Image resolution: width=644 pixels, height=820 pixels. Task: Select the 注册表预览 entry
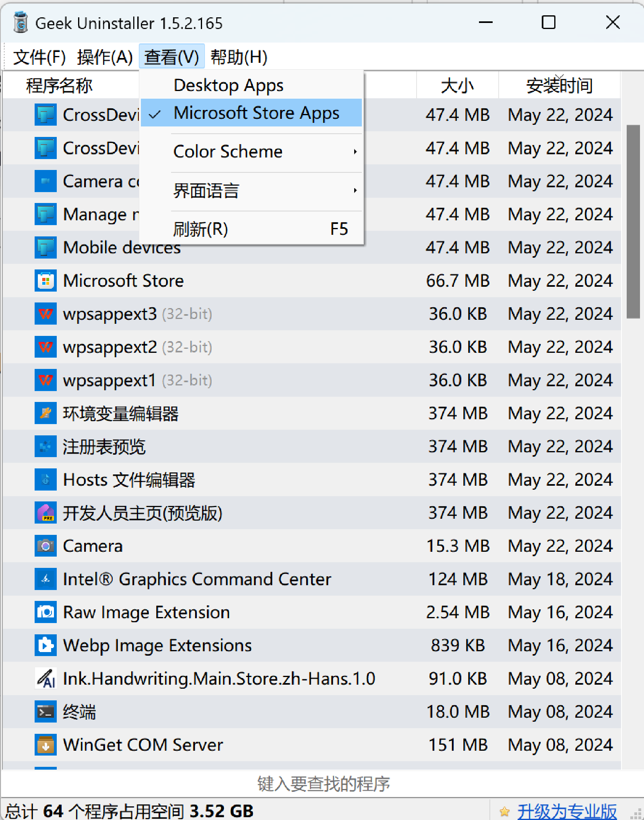pyautogui.click(x=104, y=447)
